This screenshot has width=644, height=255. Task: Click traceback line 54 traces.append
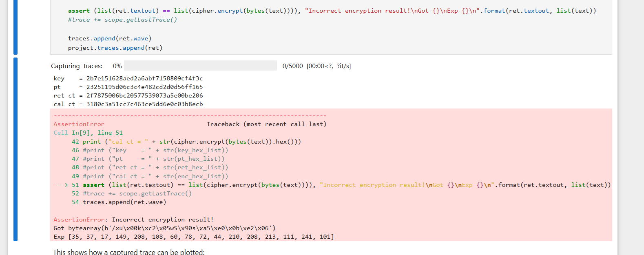(x=119, y=202)
